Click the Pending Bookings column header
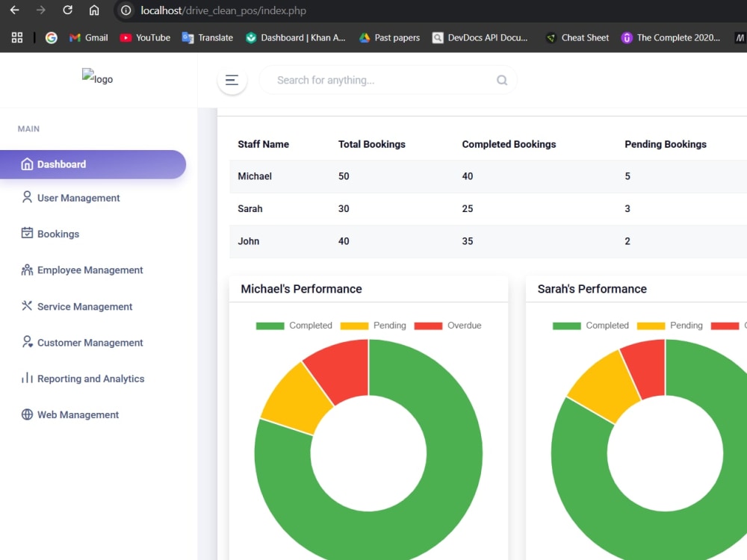 point(665,144)
